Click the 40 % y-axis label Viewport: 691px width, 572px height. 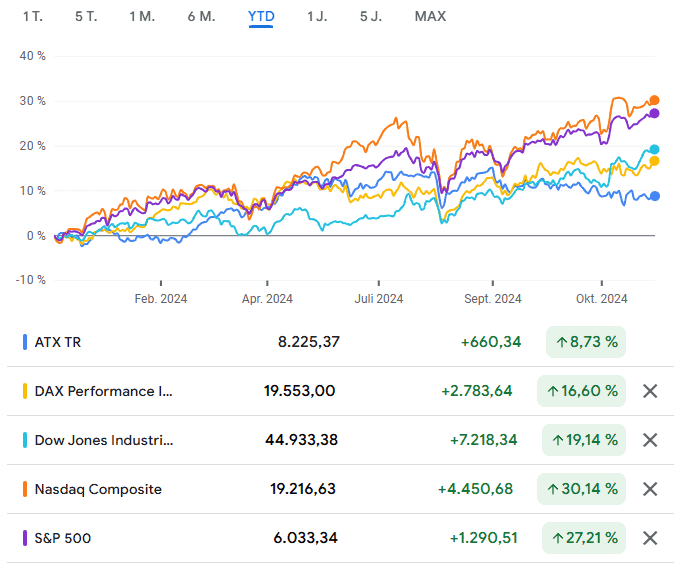click(33, 56)
